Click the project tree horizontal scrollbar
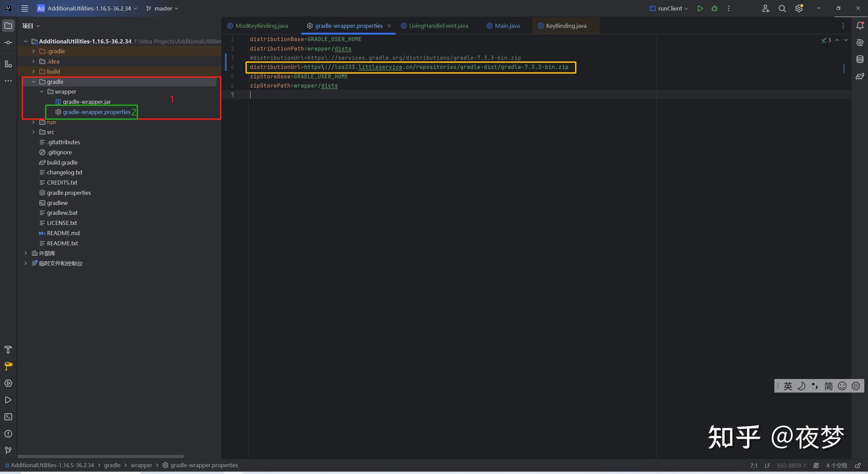This screenshot has width=868, height=474. click(101, 456)
